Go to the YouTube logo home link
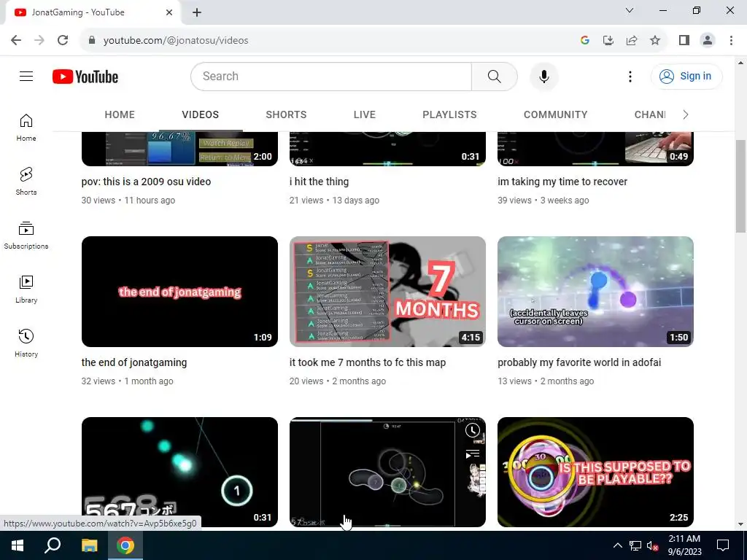This screenshot has width=747, height=560. pos(85,77)
